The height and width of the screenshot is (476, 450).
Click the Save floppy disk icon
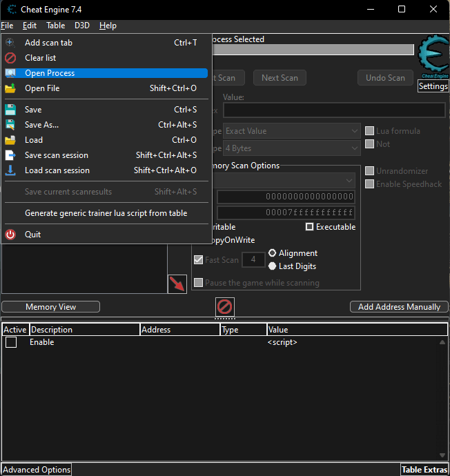[10, 110]
